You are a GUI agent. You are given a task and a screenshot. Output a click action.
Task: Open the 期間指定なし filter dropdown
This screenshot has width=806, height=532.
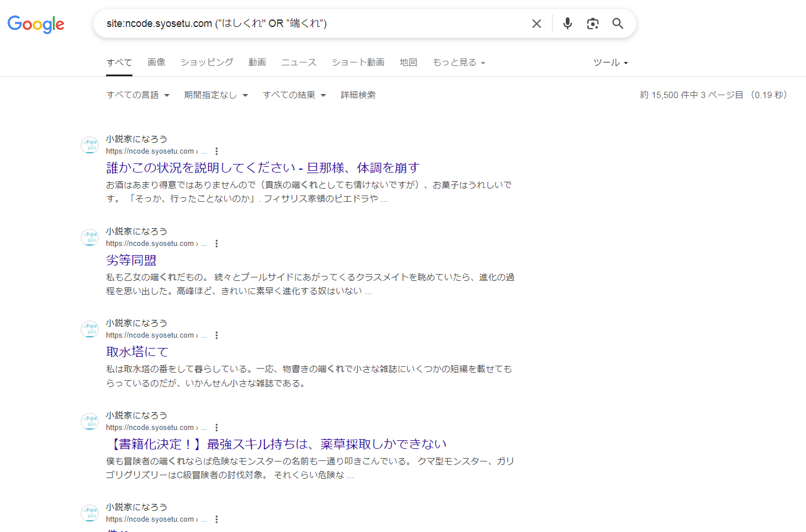(216, 95)
